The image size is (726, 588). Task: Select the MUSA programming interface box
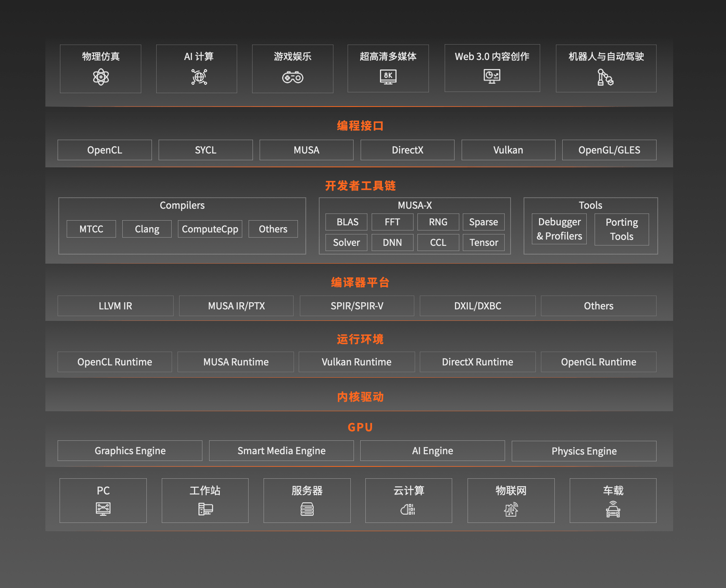tap(306, 150)
